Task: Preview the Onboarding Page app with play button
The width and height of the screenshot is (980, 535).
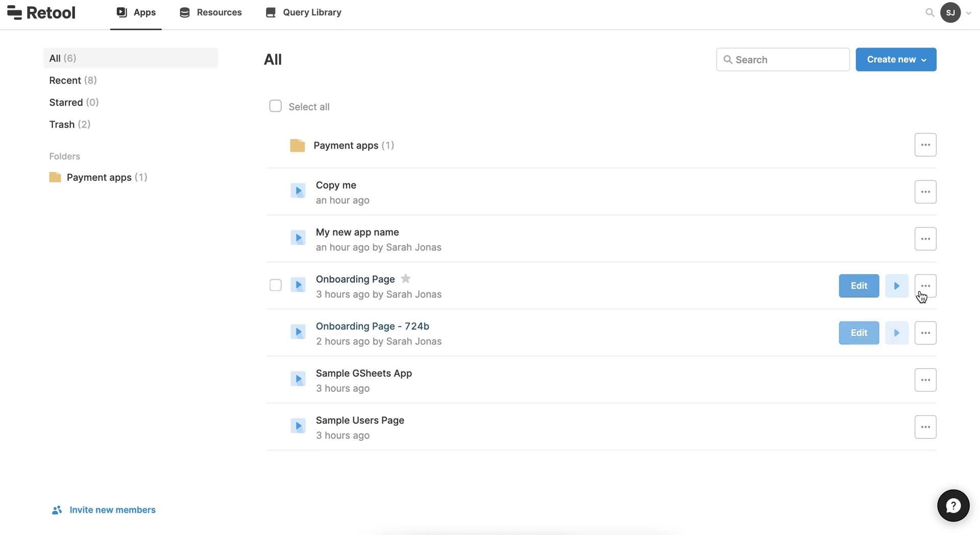Action: (x=896, y=286)
